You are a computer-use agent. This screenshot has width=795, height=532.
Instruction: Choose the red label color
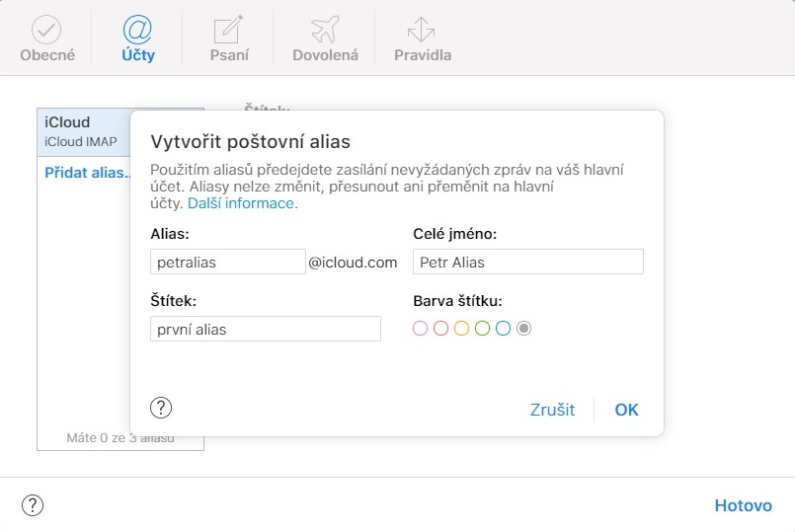coord(441,329)
